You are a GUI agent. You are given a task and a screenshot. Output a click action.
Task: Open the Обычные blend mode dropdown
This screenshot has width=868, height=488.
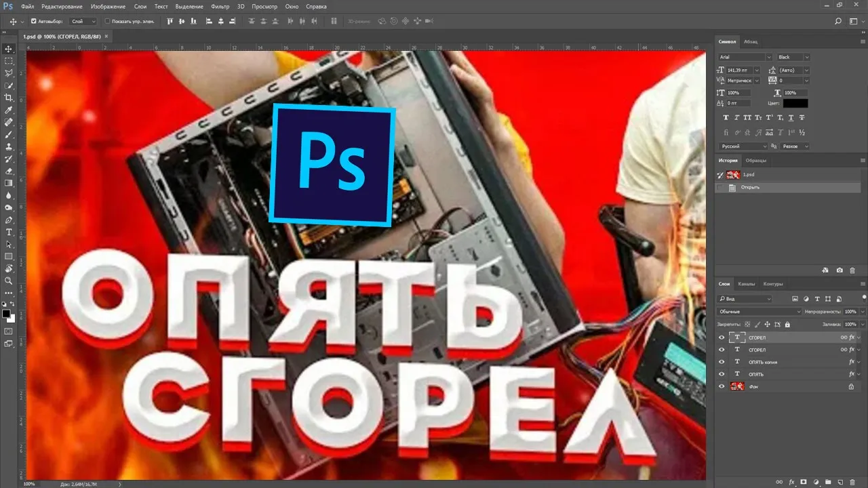pyautogui.click(x=759, y=312)
